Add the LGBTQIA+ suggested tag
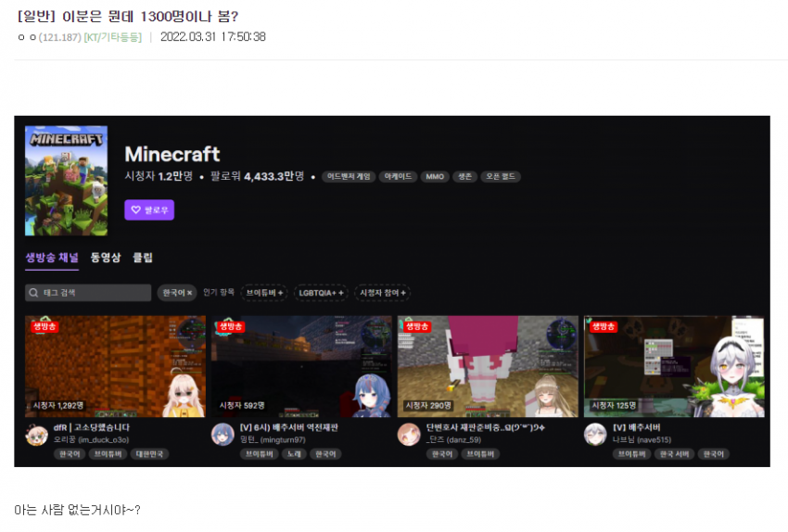Screen dimensions: 788x532 (321, 293)
